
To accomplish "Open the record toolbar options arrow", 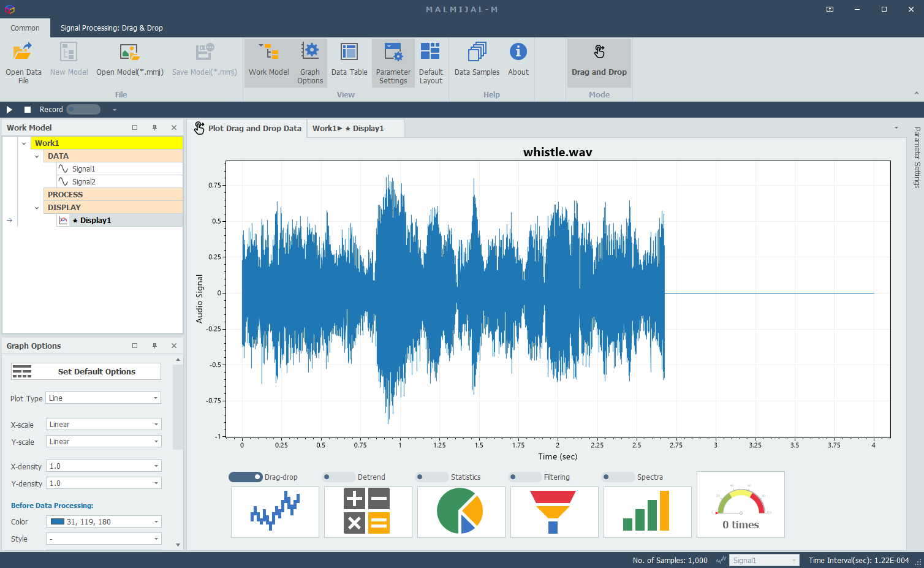I will coord(114,110).
